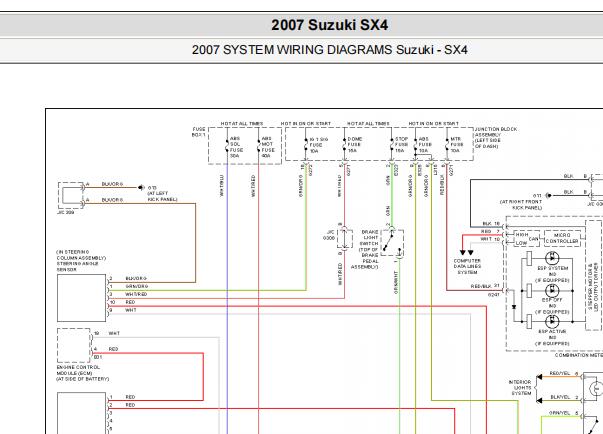Click the 'INTERIOR LIGHTS SYSTEM' label
Viewport: 603px width, 434px height.
coord(520,387)
